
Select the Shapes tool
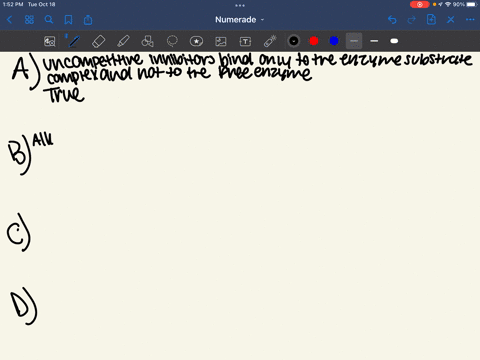147,41
